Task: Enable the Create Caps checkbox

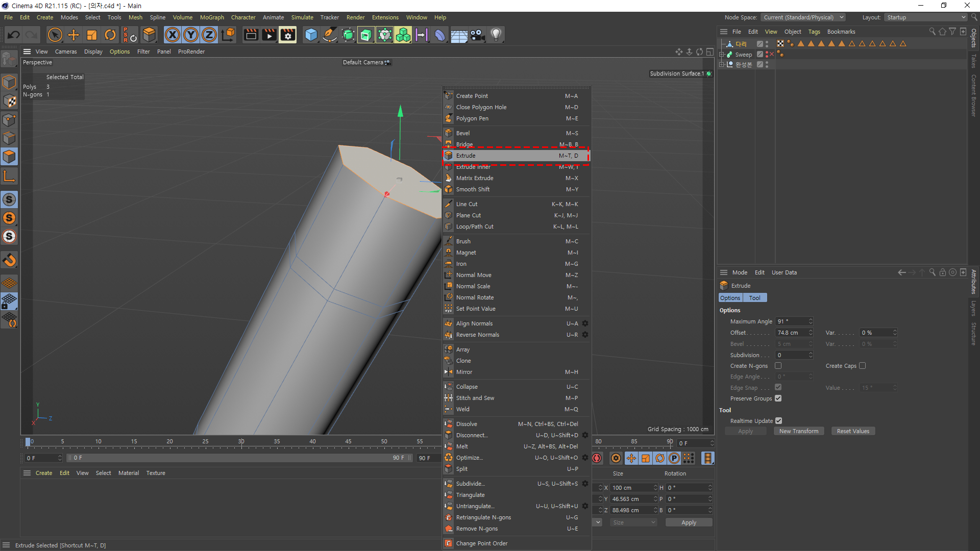Action: point(862,366)
